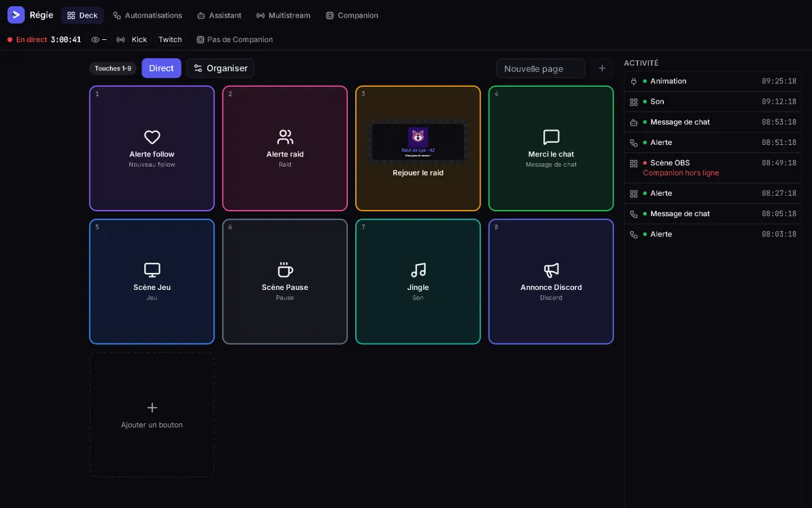Click the 3:00:41 live timer

coord(66,40)
